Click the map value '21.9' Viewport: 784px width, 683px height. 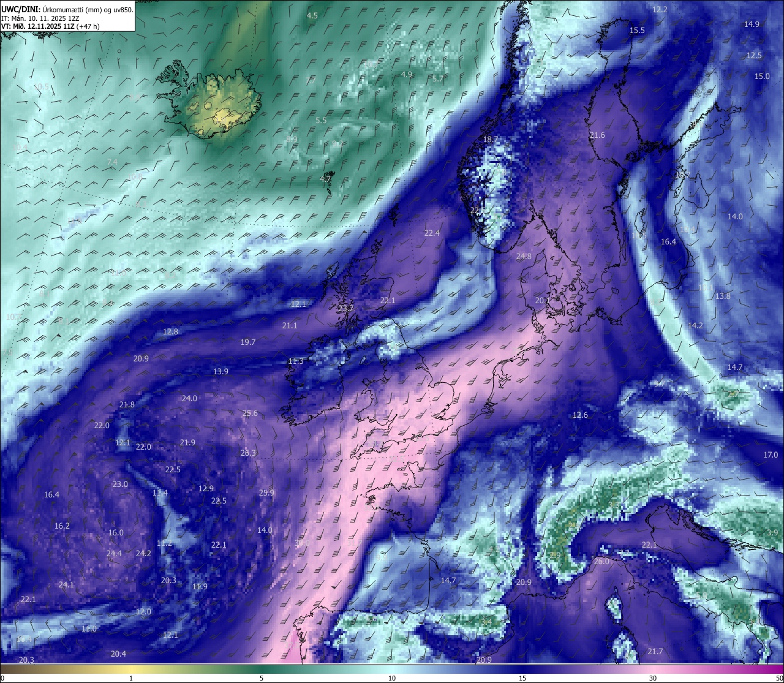(x=187, y=442)
